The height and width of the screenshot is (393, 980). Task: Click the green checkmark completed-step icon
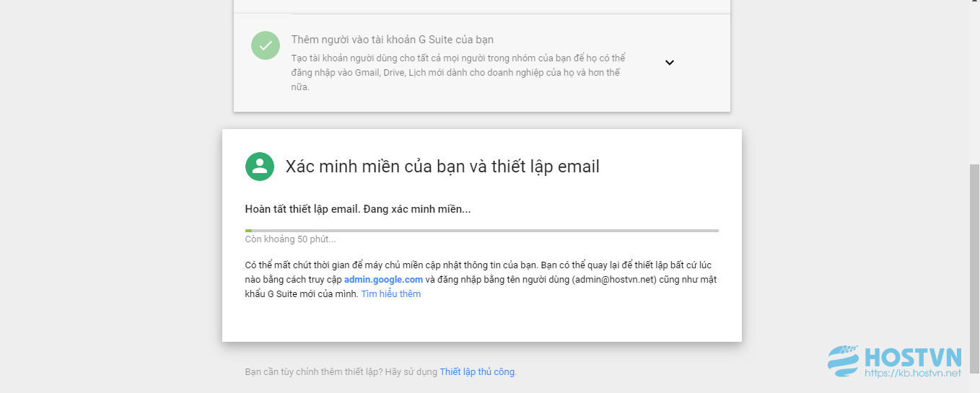(x=266, y=45)
